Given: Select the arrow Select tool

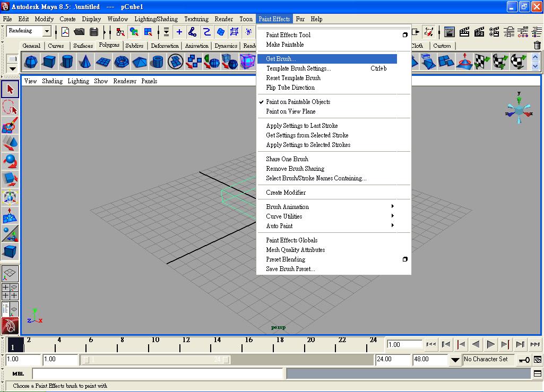Looking at the screenshot, I should tap(10, 89).
